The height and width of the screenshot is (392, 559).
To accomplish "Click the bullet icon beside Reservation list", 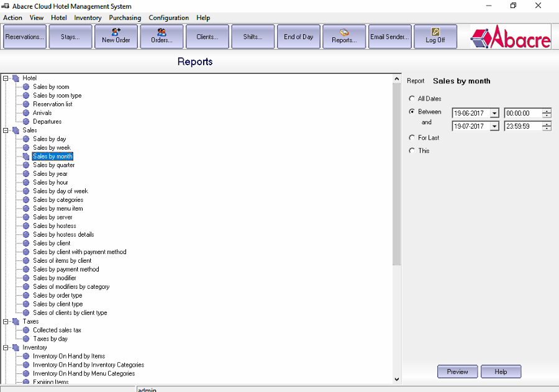I will pos(26,104).
